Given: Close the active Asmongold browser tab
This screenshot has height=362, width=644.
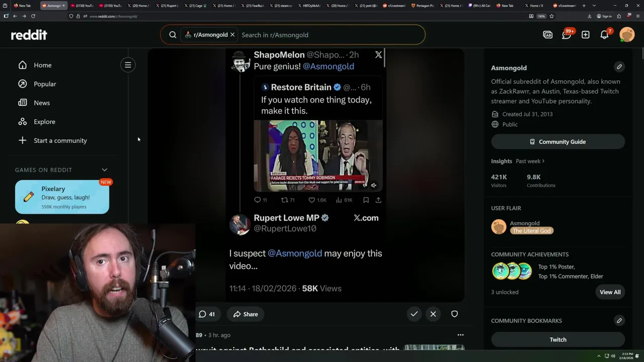Looking at the screenshot, I should click(x=63, y=6).
